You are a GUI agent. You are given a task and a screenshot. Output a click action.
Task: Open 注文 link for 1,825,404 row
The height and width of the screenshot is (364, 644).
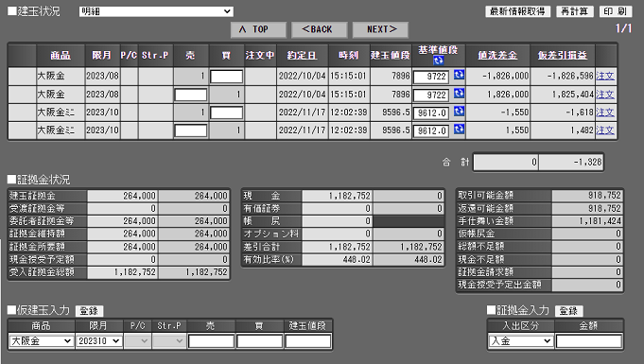tap(605, 95)
